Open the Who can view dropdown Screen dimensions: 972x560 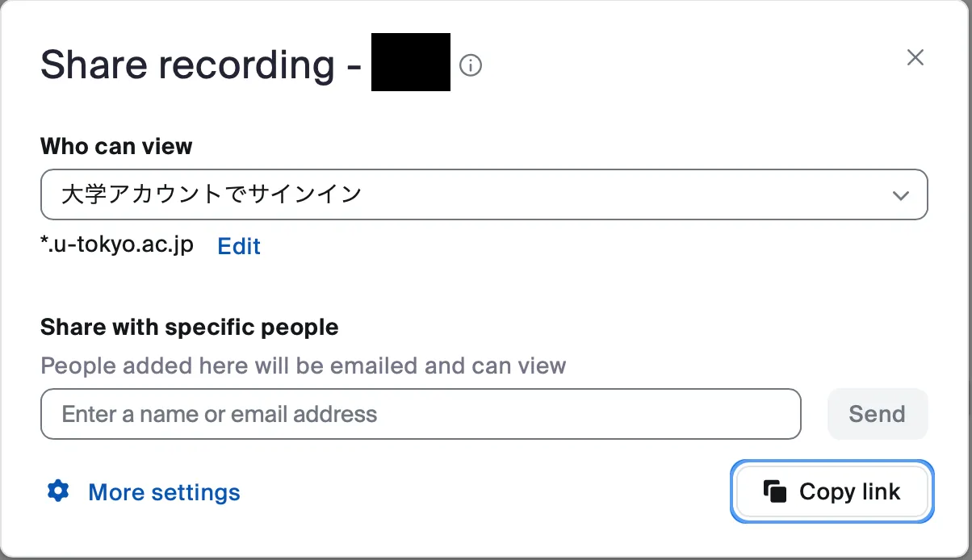(484, 194)
